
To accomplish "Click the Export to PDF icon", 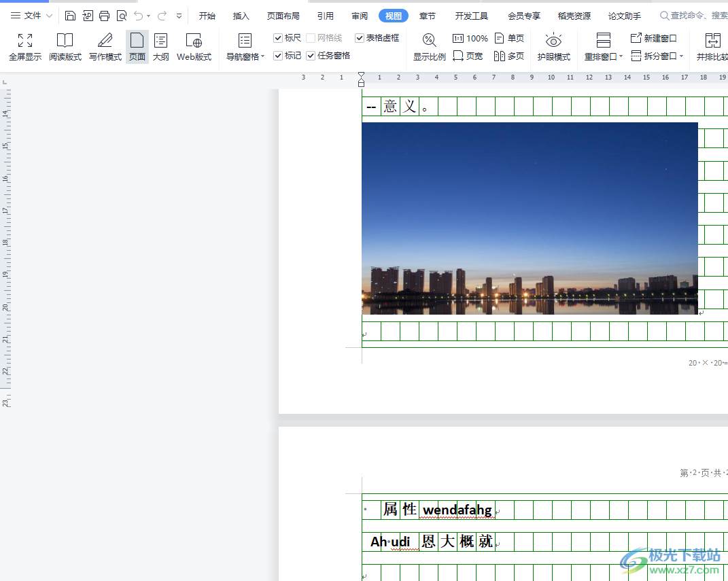I will (87, 16).
